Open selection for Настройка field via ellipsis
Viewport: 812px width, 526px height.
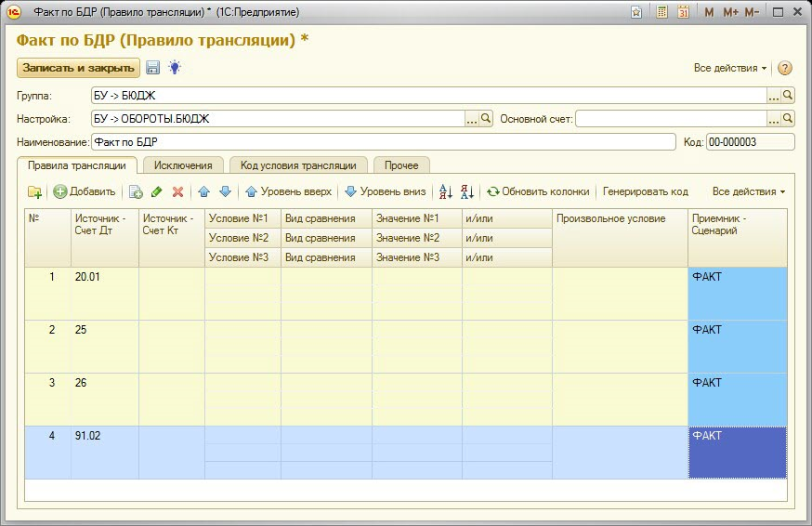[472, 119]
